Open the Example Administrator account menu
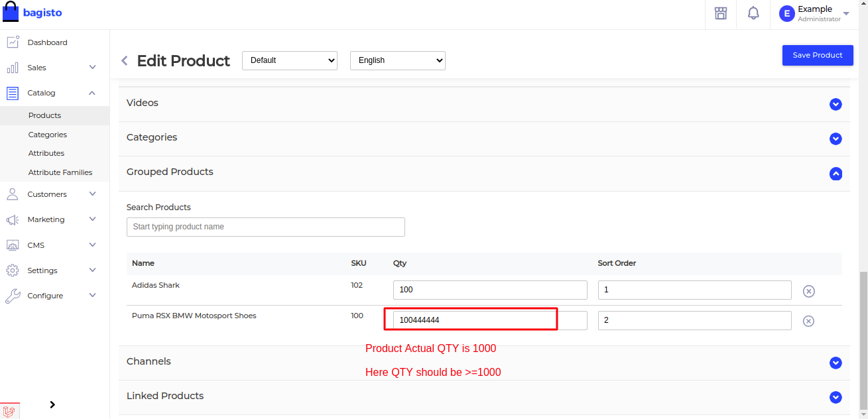 point(814,13)
